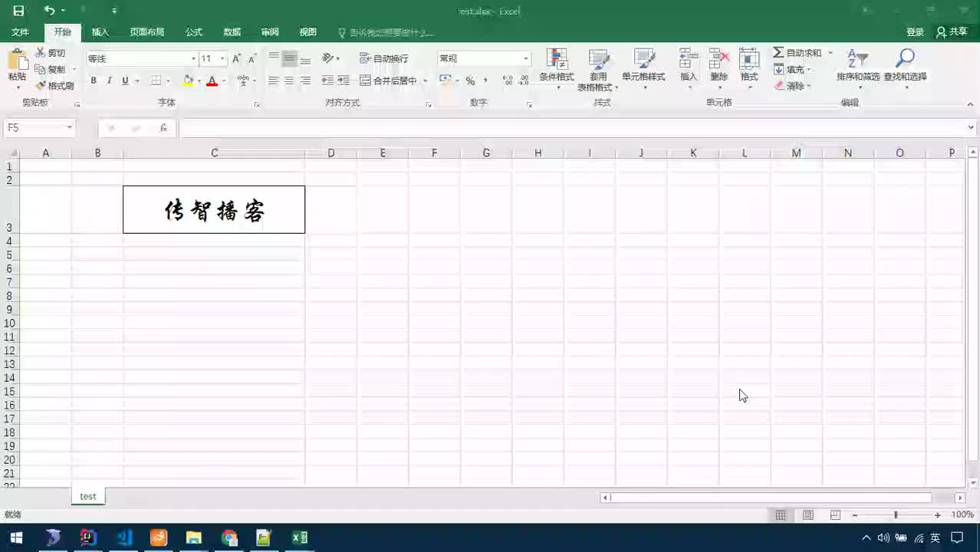
Task: Toggle italic formatting
Action: (110, 80)
